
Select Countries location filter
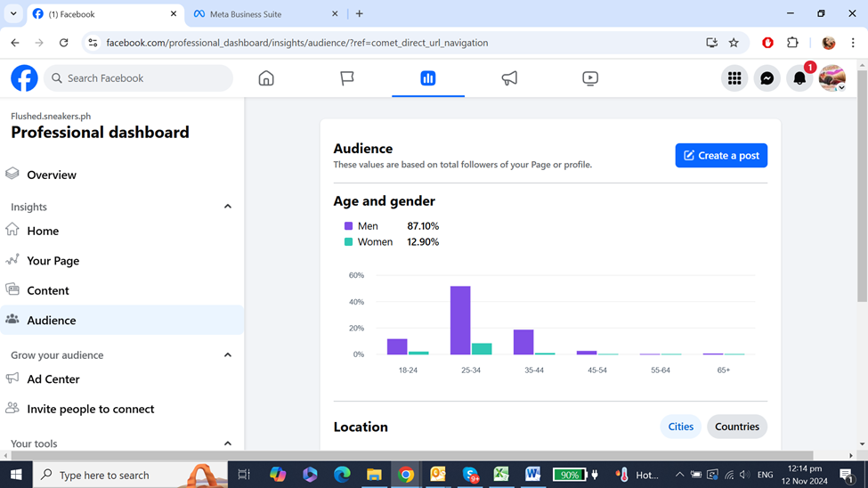point(737,427)
